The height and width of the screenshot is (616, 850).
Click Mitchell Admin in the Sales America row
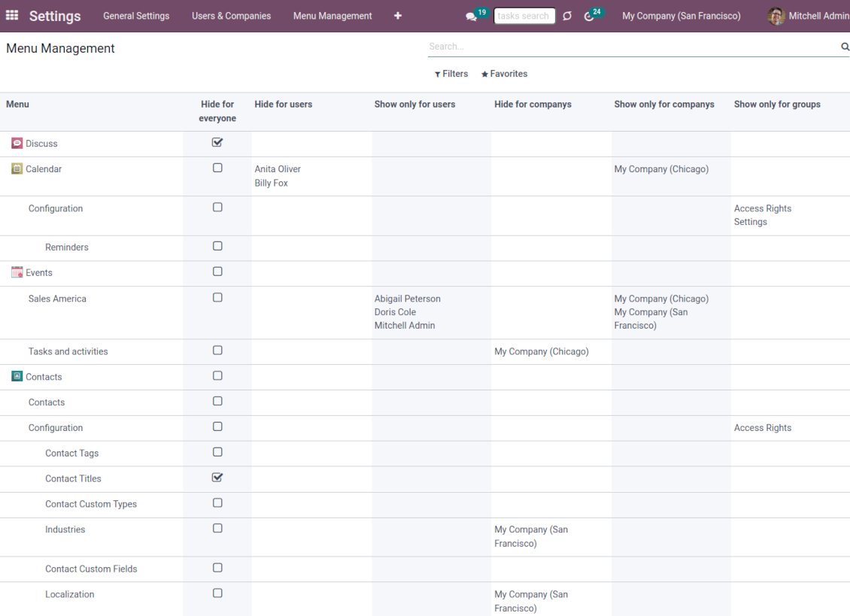pos(405,326)
